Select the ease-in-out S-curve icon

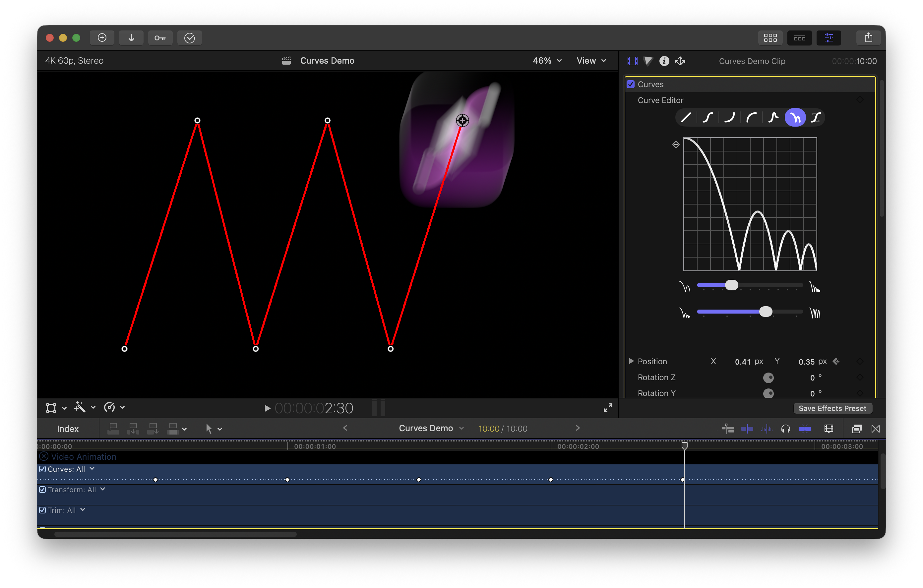click(708, 117)
